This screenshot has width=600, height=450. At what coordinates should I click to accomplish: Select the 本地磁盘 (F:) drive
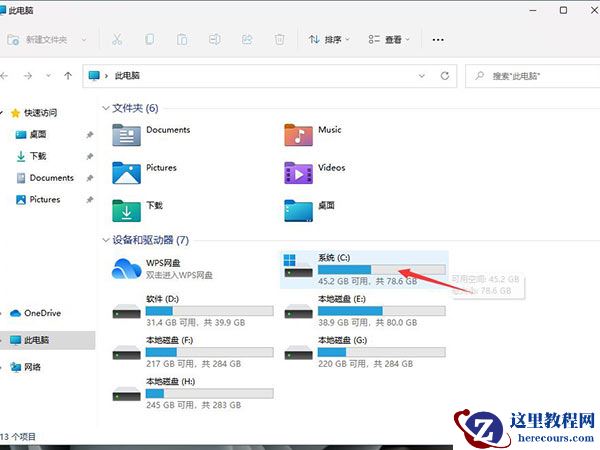pyautogui.click(x=193, y=352)
